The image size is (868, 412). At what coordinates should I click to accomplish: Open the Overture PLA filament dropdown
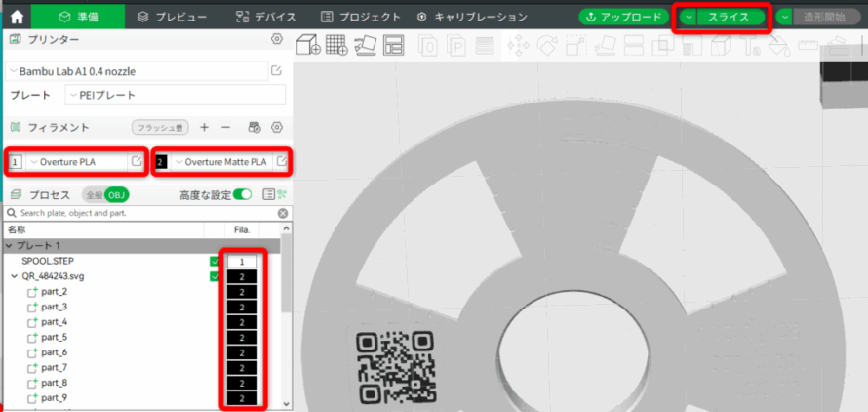click(77, 162)
